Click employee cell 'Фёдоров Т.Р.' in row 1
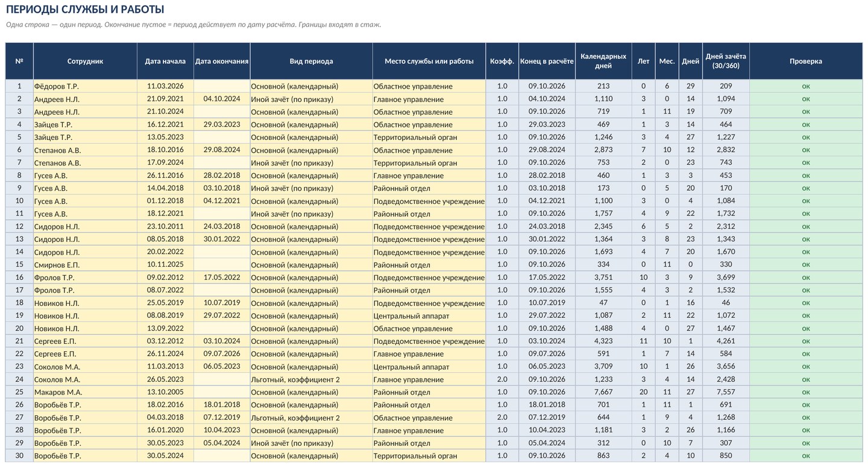This screenshot has height=467, width=868. [85, 86]
